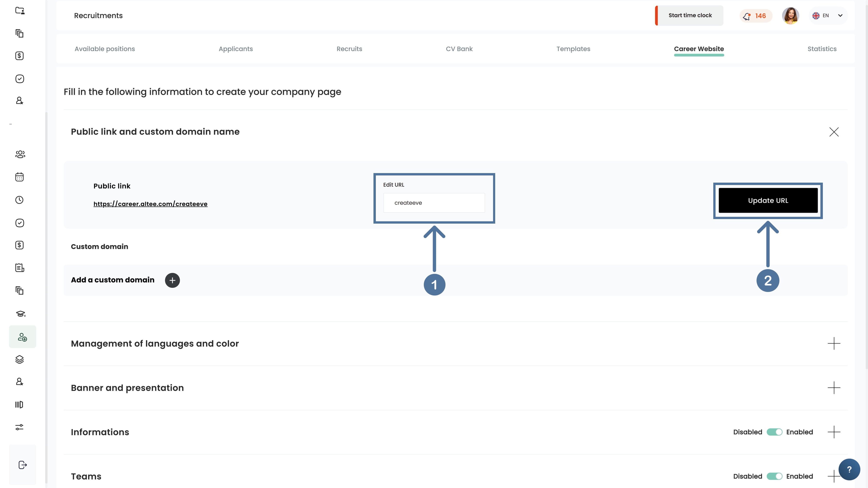868x488 pixels.
Task: Click dollar icon just above the sidebar checkmark
Action: click(20, 56)
